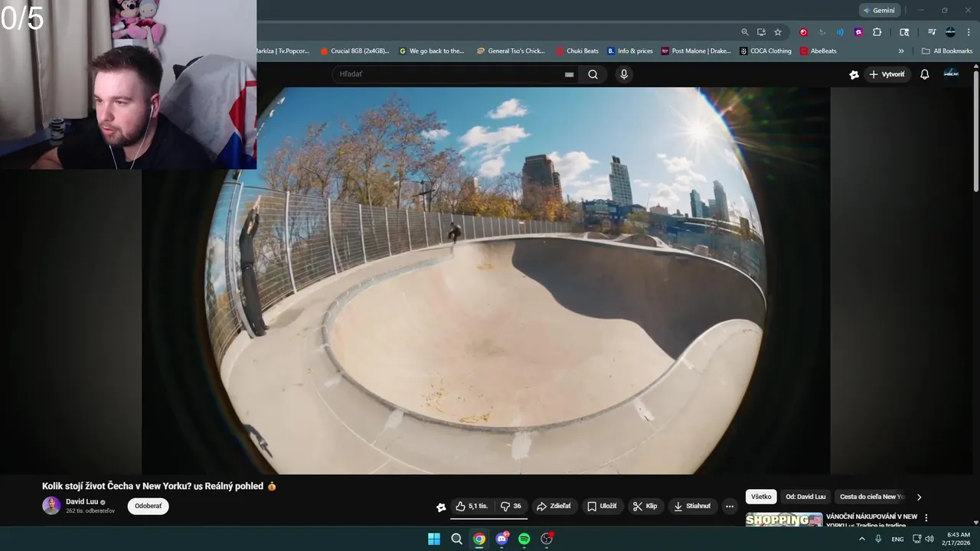Viewport: 980px width, 551px height.
Task: Open the purple star extension icon
Action: (x=858, y=32)
